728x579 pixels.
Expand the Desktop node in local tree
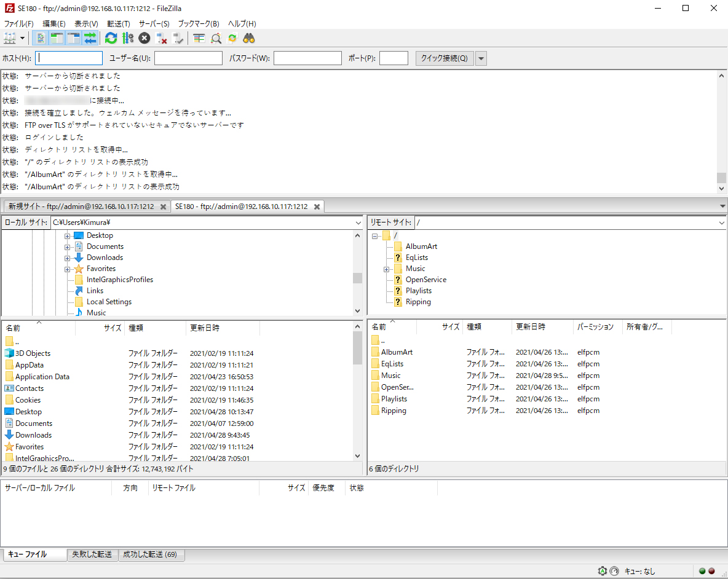coord(67,236)
